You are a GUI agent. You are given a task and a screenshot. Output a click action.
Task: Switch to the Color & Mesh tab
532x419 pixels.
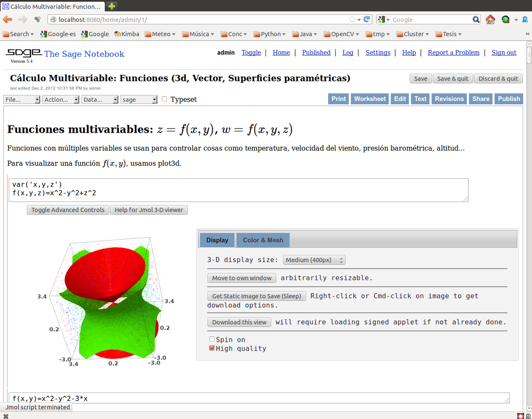pos(262,240)
